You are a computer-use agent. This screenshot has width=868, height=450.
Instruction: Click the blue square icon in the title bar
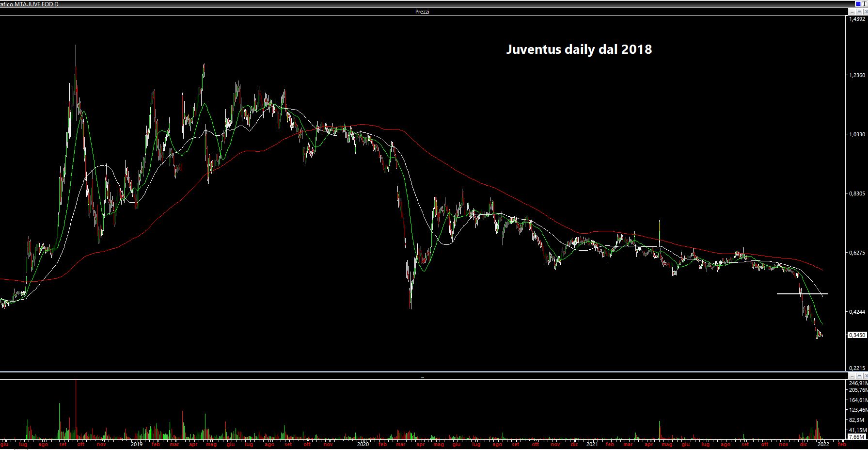click(858, 4)
